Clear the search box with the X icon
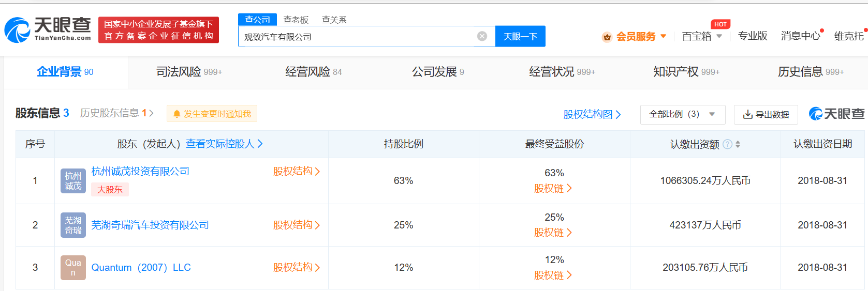Screen dimensions: 868x291 coord(482,36)
